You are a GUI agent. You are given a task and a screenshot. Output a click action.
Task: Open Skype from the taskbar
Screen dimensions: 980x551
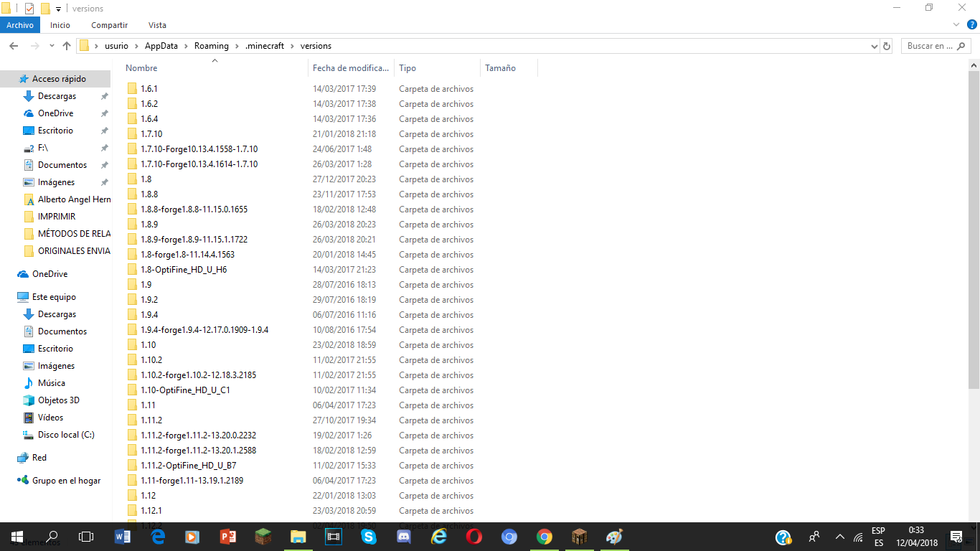[x=369, y=537]
